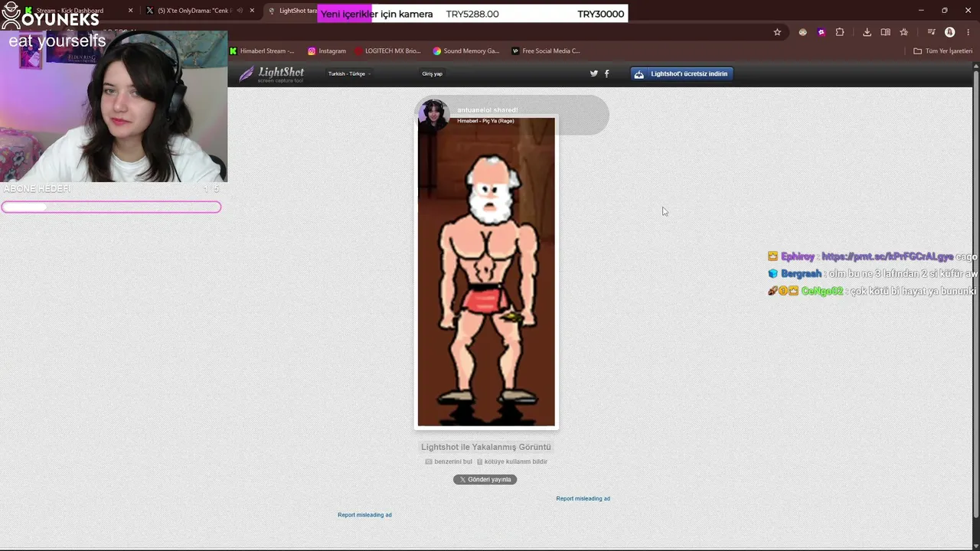Click the scrollbar up arrow
Screen dimensions: 980x551
tap(975, 67)
